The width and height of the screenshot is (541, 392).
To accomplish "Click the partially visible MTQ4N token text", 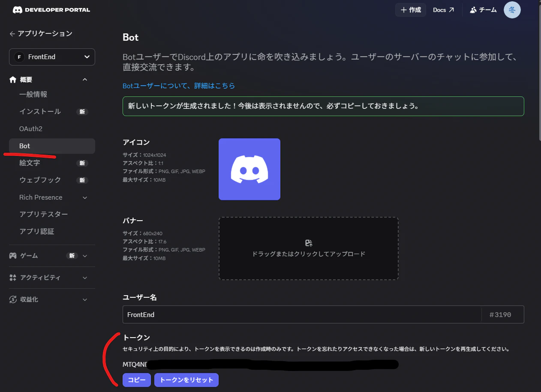I will click(x=135, y=365).
